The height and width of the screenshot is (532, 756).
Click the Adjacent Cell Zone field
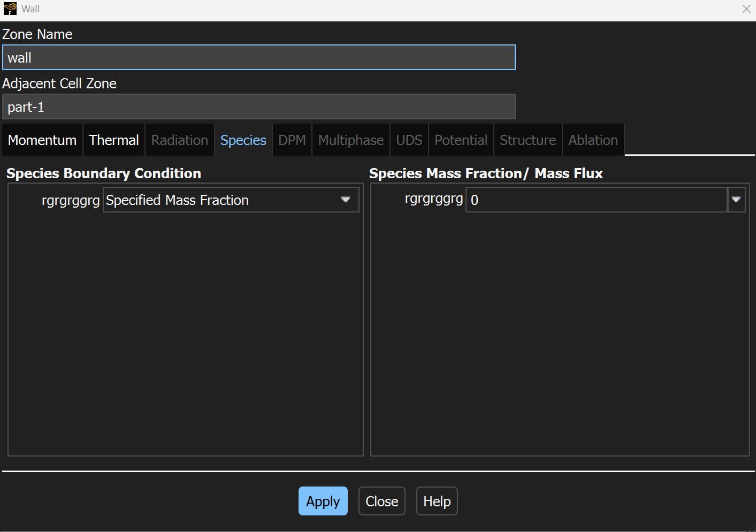(x=258, y=107)
